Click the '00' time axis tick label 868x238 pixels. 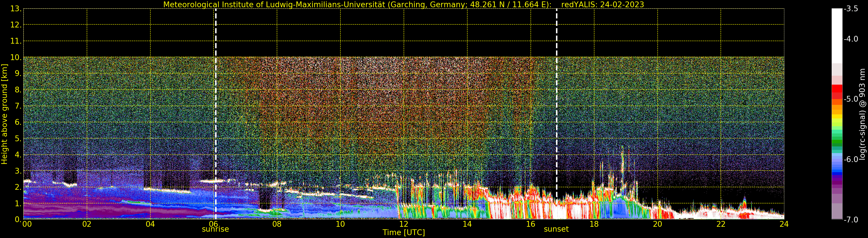27,224
